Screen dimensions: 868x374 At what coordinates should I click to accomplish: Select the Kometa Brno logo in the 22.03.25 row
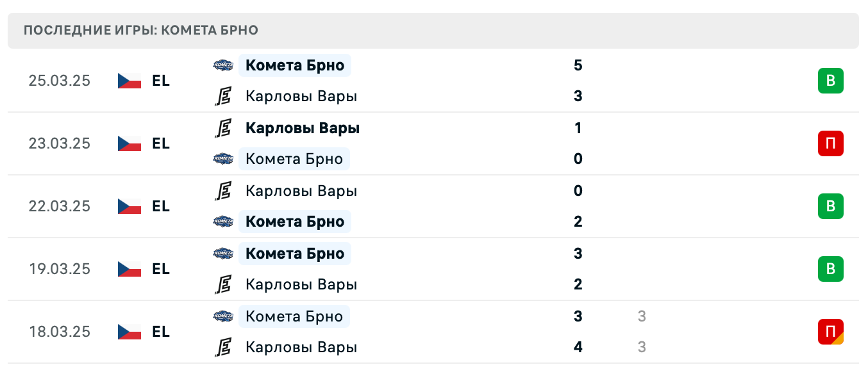[222, 222]
